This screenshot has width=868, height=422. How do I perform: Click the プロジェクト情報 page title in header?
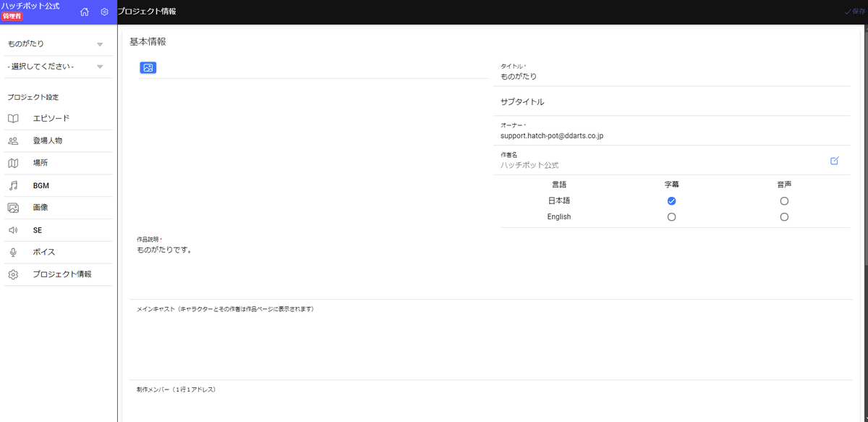147,12
